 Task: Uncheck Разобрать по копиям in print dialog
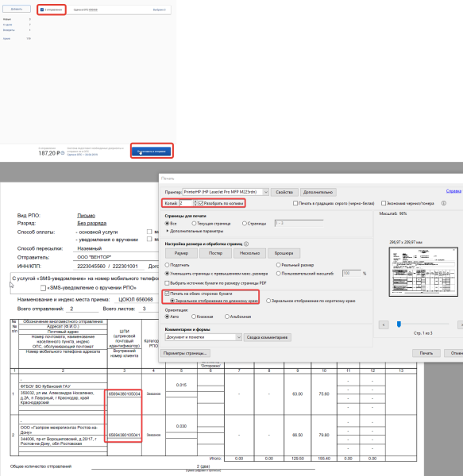point(201,203)
